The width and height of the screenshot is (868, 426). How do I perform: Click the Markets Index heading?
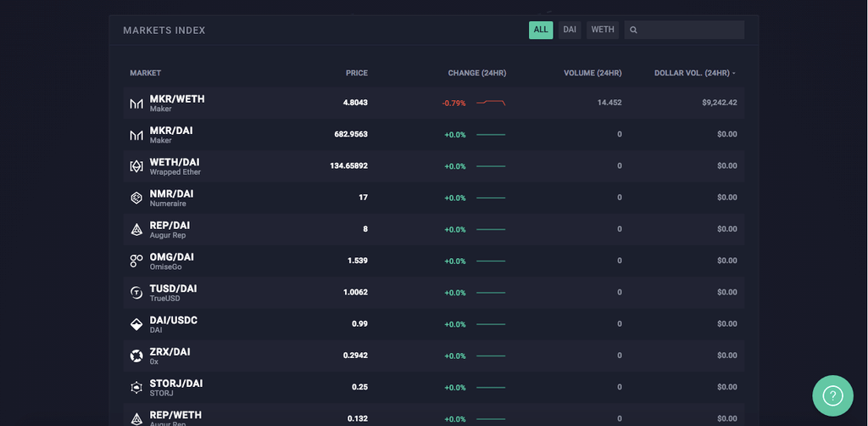164,31
